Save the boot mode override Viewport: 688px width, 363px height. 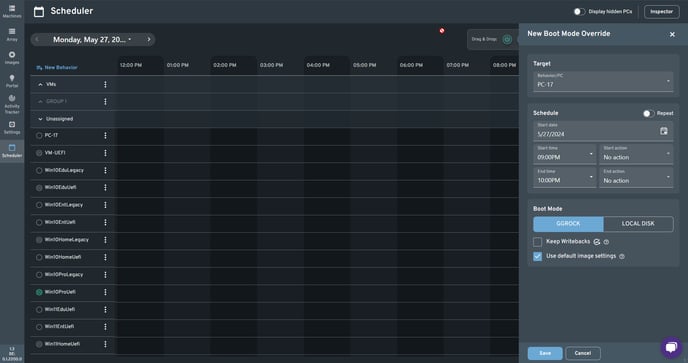(545, 353)
